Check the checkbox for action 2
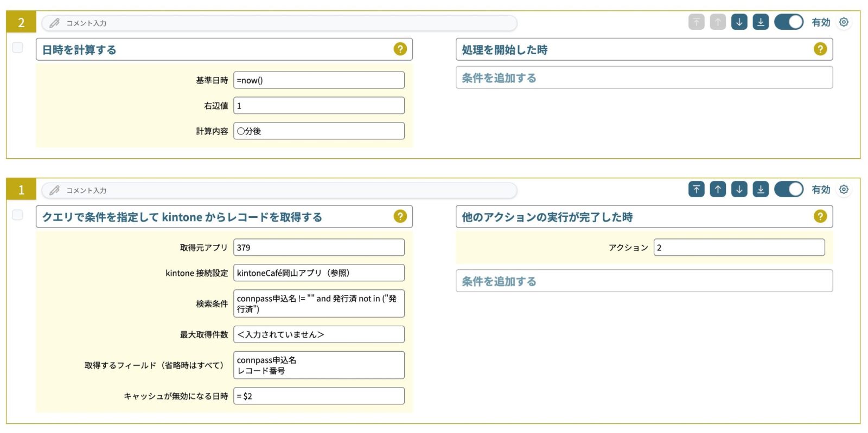 pos(17,48)
